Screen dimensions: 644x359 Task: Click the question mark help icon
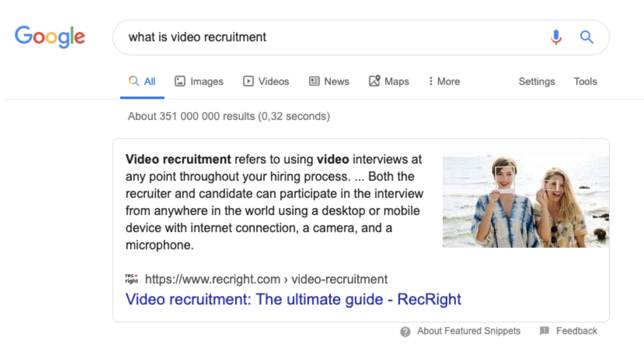(x=405, y=332)
